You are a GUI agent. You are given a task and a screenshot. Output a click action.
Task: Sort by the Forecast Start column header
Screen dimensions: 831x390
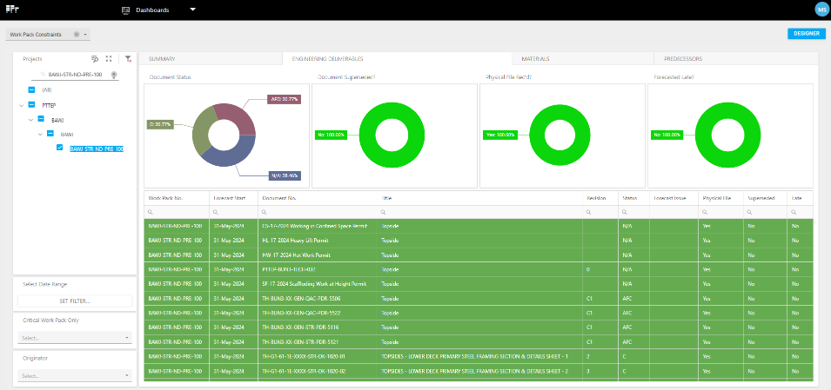click(x=234, y=198)
